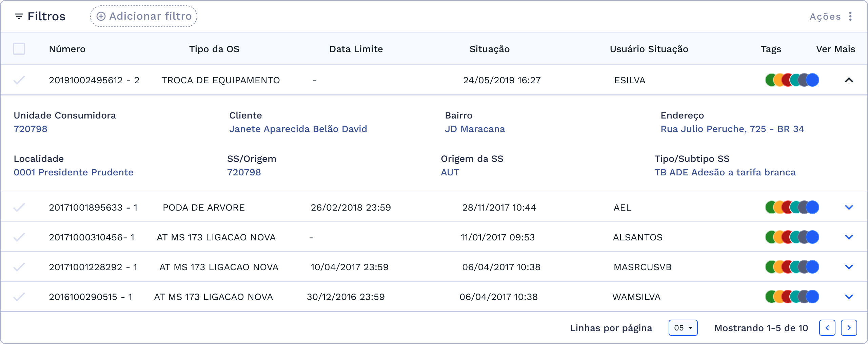Click the red tag on order 2016100290515

787,297
